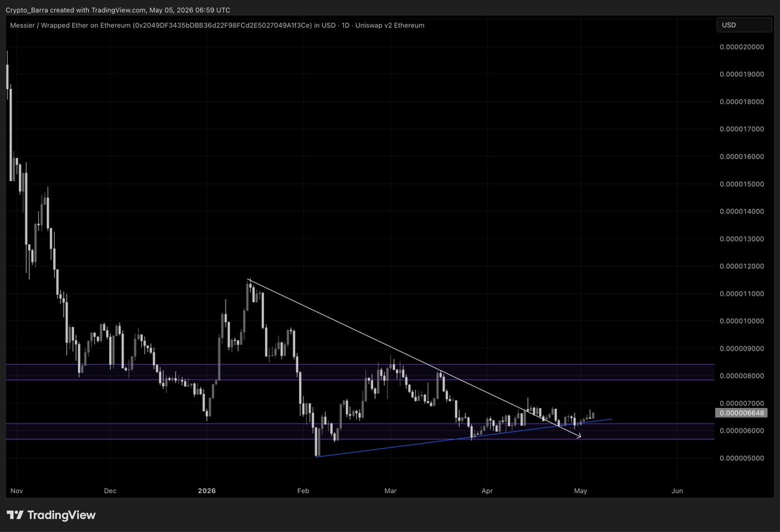This screenshot has height=532, width=780.
Task: Click price axis label 0.000010000
Action: pyautogui.click(x=743, y=322)
